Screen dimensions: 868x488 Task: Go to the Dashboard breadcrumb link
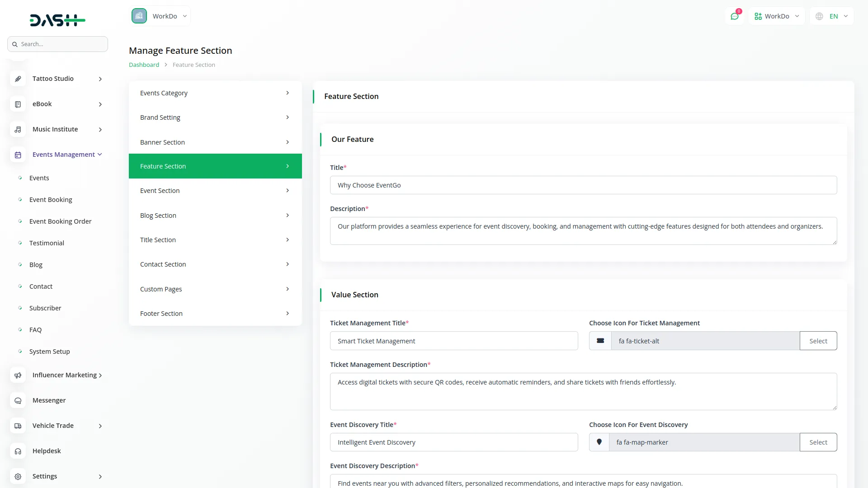coord(144,65)
